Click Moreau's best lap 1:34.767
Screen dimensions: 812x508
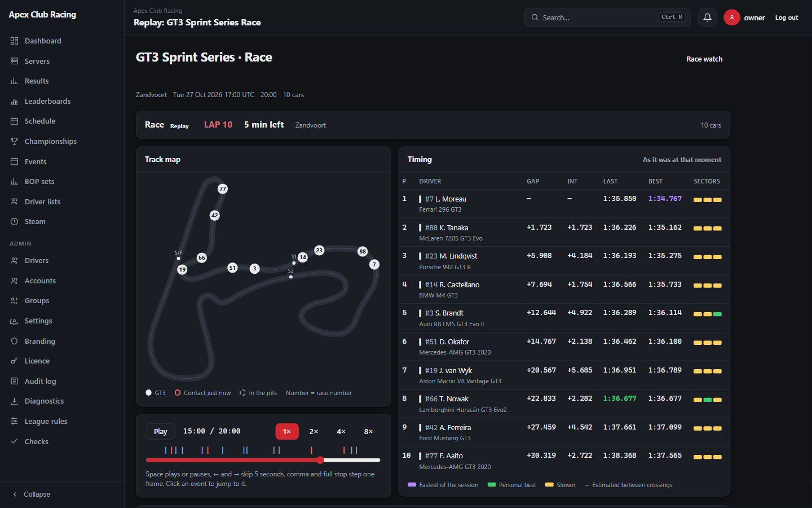[x=665, y=199]
